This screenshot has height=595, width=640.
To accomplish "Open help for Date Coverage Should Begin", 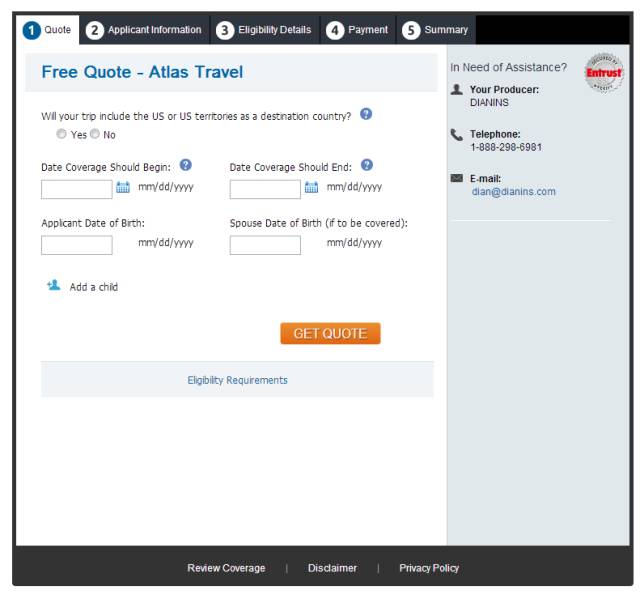I will click(x=186, y=165).
